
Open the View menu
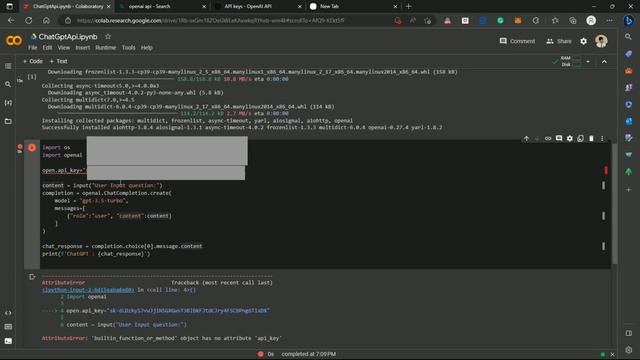pyautogui.click(x=64, y=48)
